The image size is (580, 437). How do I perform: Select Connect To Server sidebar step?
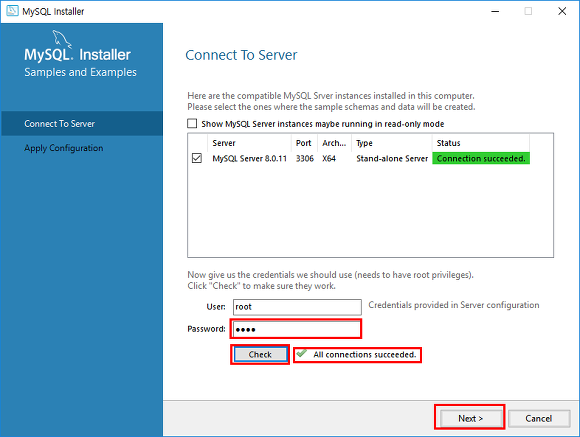(82, 124)
